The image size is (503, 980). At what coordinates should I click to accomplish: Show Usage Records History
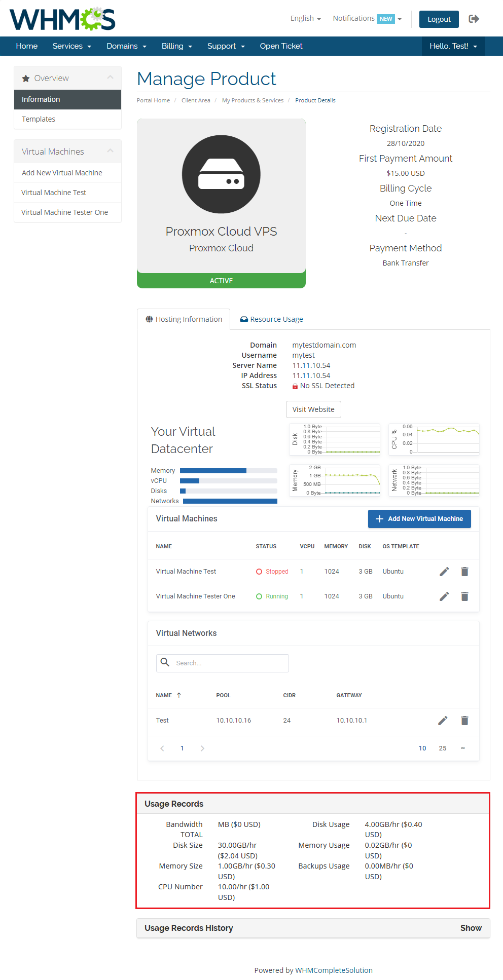coord(471,928)
